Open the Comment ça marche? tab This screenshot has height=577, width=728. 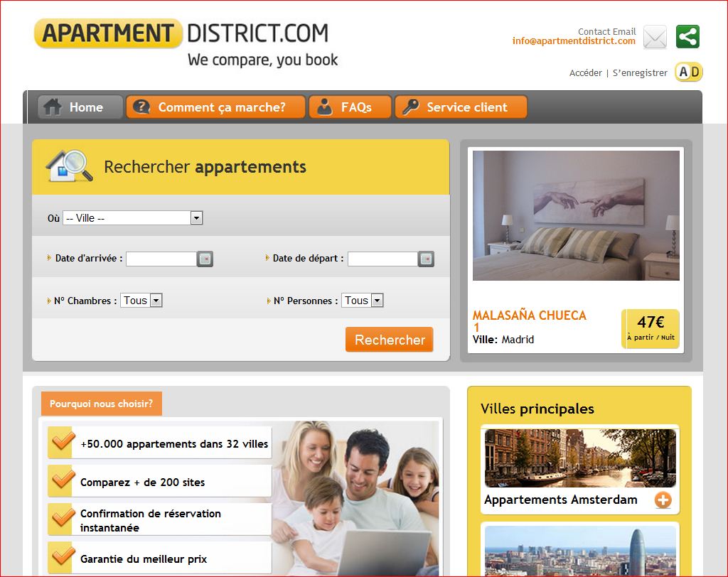(215, 107)
